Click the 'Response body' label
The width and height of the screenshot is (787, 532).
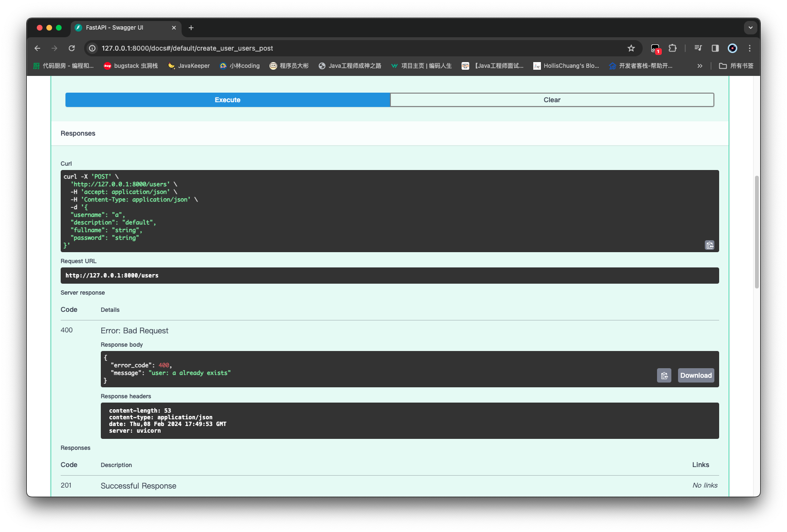click(x=122, y=345)
